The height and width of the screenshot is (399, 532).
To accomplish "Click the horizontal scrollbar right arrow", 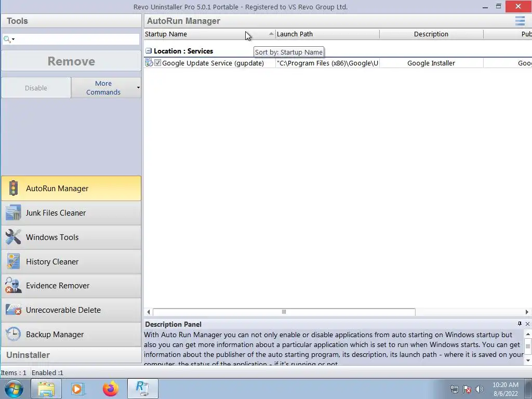I will (x=527, y=312).
